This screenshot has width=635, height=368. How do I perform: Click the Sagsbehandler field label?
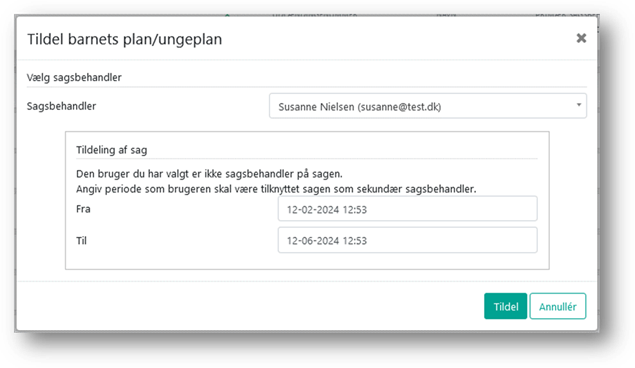62,106
